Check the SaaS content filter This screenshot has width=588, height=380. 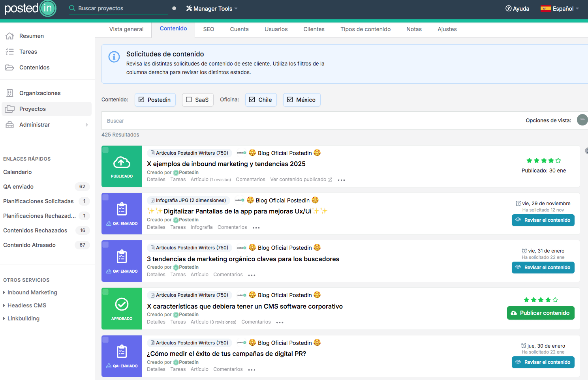[x=197, y=100]
